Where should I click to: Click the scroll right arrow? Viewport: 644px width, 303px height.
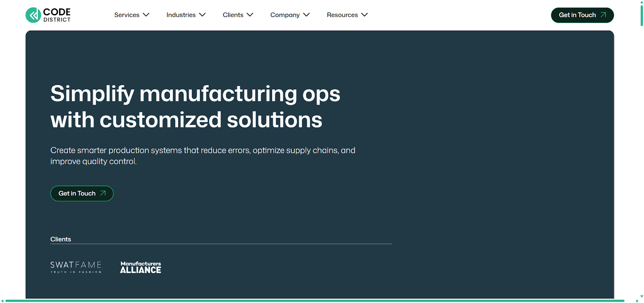(x=637, y=301)
